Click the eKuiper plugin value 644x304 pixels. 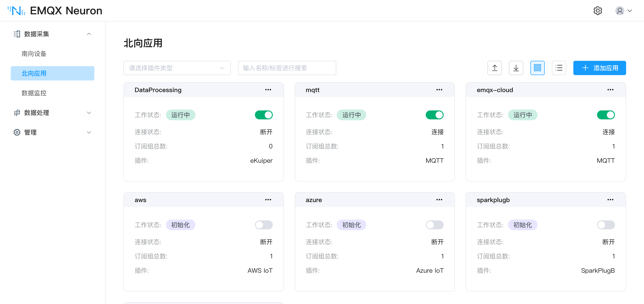coord(261,160)
